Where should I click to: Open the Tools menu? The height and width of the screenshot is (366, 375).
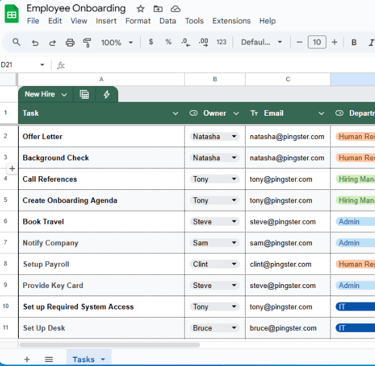[194, 21]
